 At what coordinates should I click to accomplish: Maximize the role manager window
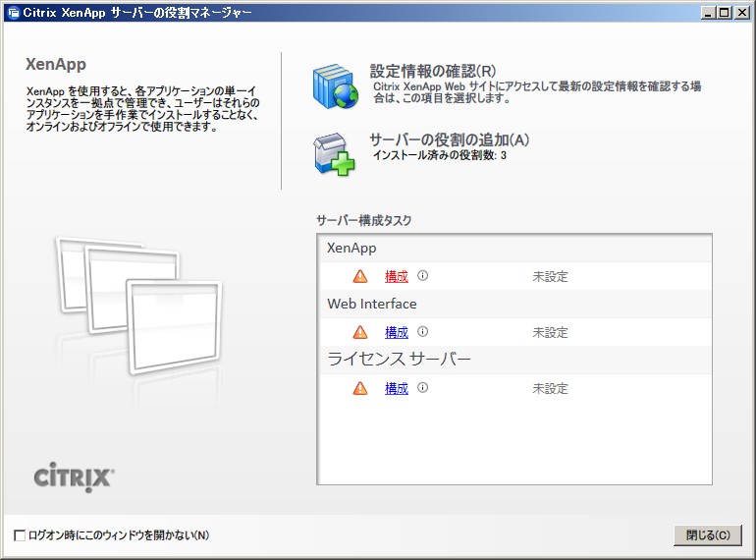(x=725, y=13)
